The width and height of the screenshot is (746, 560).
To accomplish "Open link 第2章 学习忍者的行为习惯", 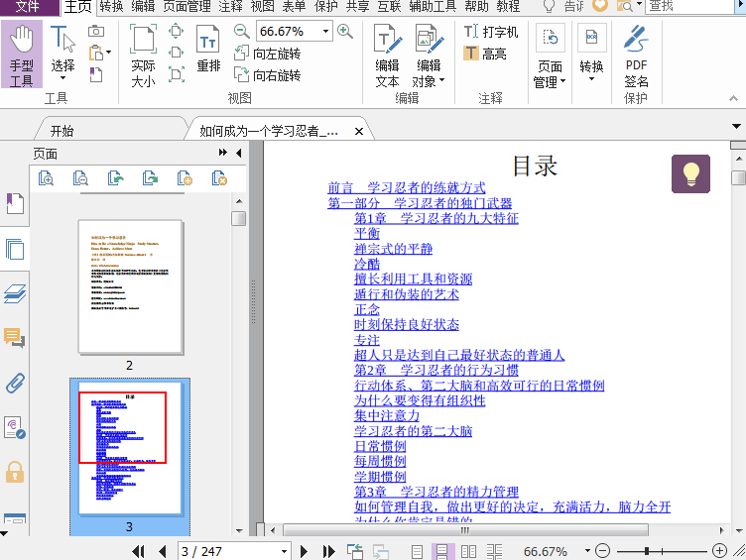I will [x=436, y=370].
